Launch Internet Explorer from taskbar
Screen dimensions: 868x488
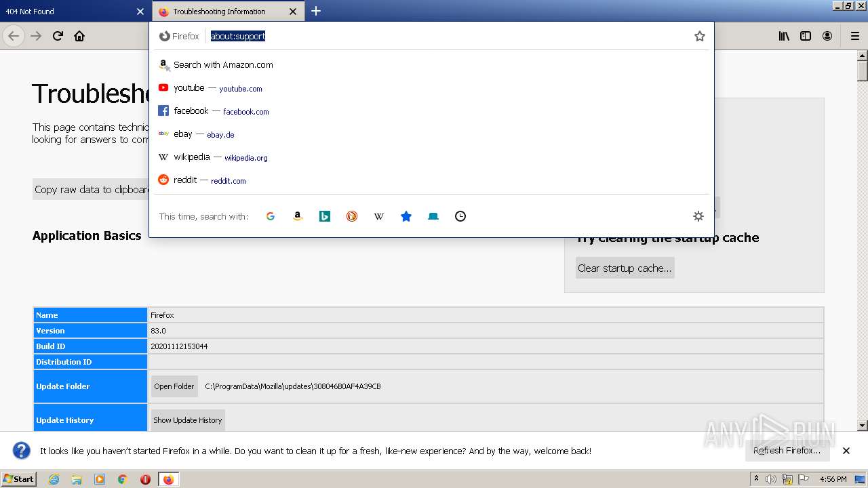coord(54,479)
